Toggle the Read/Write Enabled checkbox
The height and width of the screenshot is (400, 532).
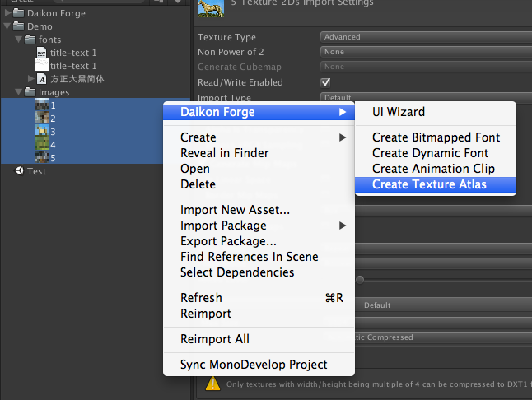point(325,82)
